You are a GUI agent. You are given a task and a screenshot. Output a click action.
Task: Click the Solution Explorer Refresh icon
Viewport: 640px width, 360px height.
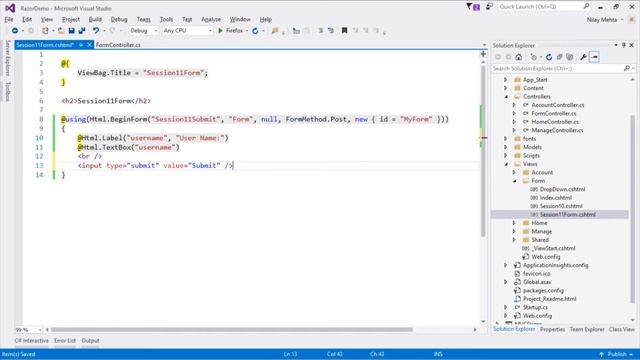(x=549, y=57)
